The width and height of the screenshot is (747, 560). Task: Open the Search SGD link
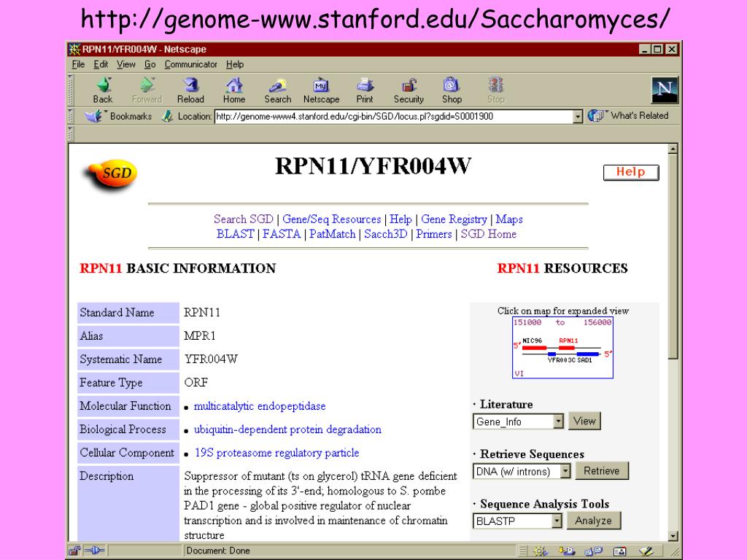[x=244, y=219]
